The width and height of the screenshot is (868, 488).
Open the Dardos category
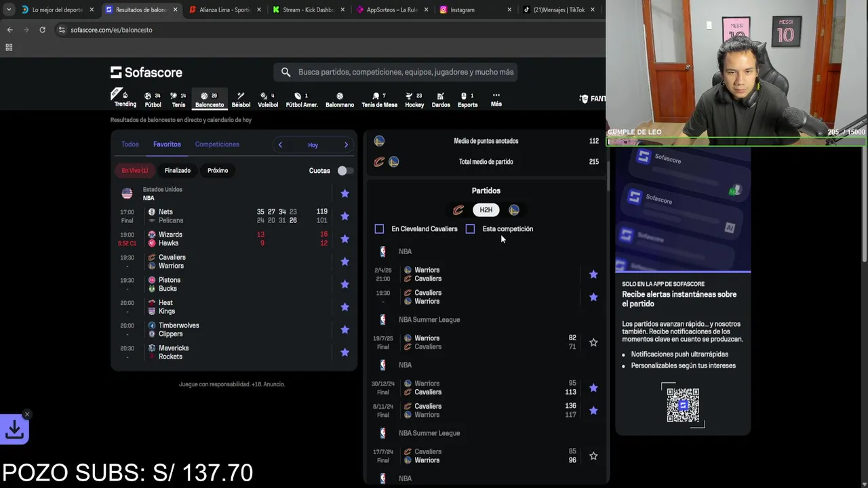coord(441,100)
